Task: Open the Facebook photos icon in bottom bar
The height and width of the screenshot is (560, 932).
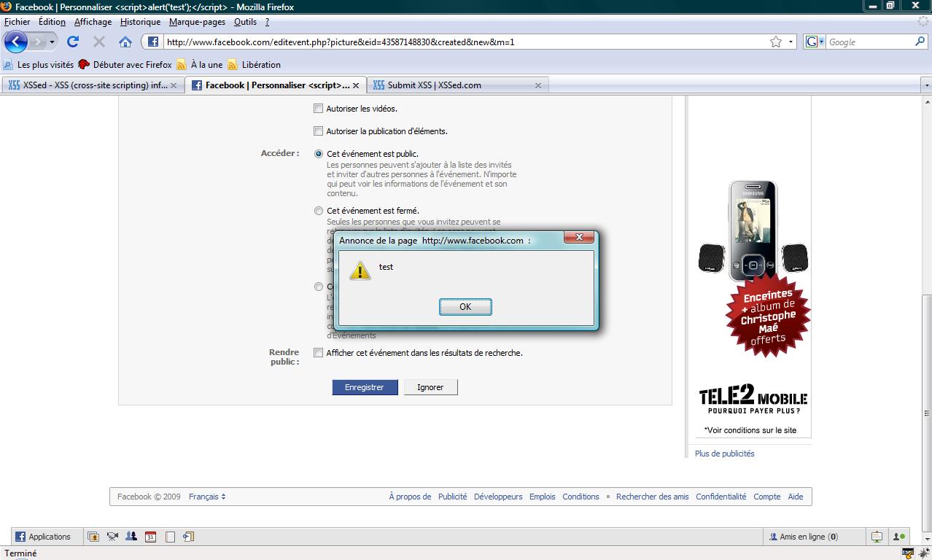Action: [x=93, y=537]
